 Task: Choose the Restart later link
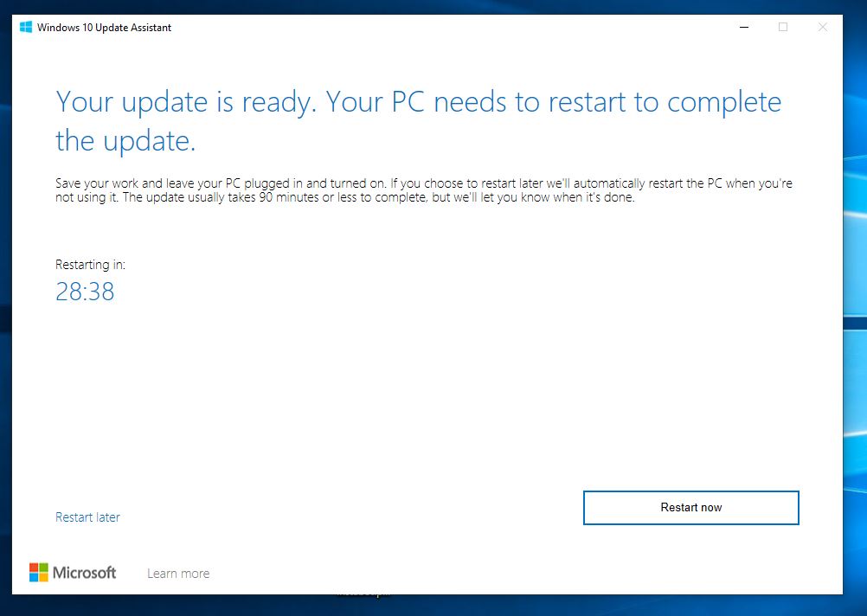pyautogui.click(x=87, y=517)
